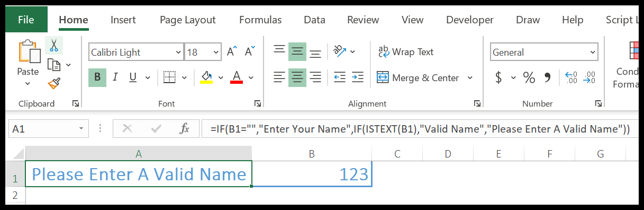Click the Borders icon
The height and width of the screenshot is (210, 644).
click(x=169, y=77)
